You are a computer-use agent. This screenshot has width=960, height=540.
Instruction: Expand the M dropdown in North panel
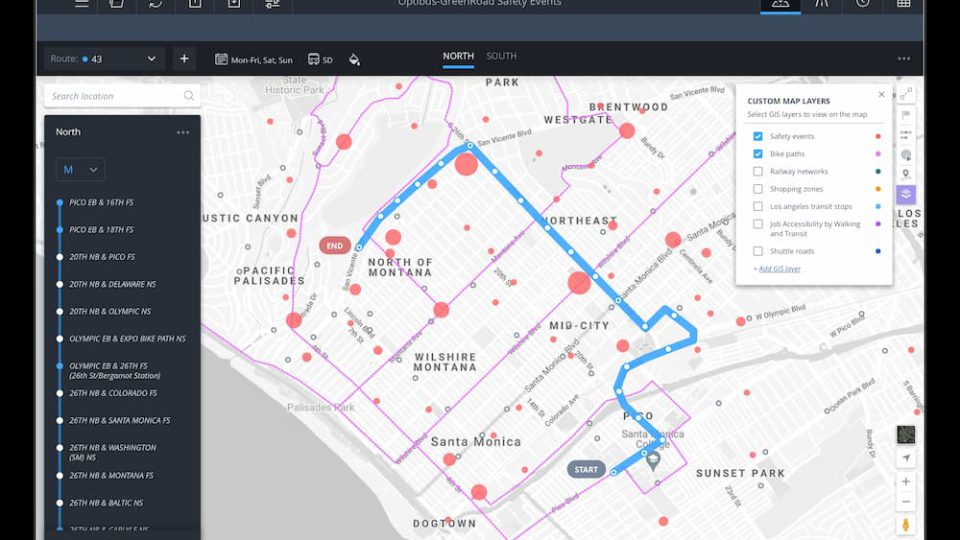point(80,170)
